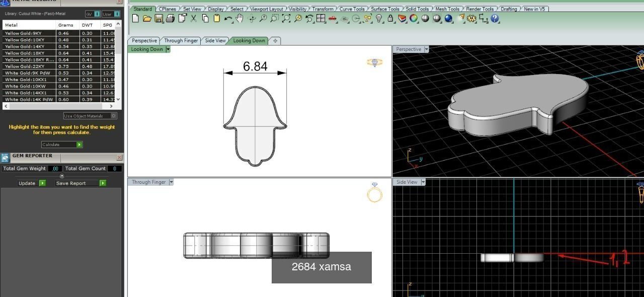Click the Drafting toolbar tab

tap(509, 9)
